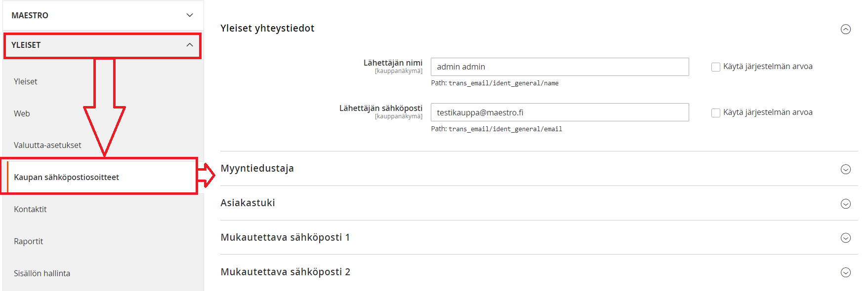Click the Lähettäjän sähköposti email field
Image resolution: width=868 pixels, height=291 pixels.
[x=559, y=112]
